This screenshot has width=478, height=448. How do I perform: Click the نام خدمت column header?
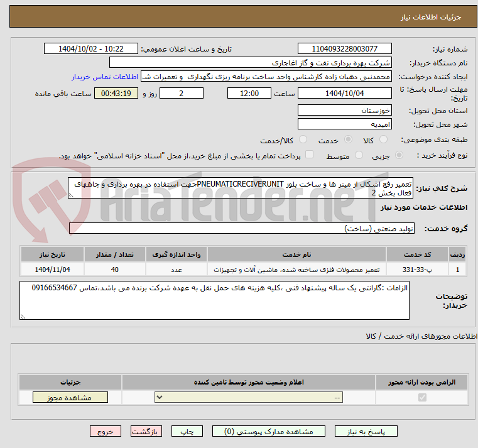coord(296,254)
